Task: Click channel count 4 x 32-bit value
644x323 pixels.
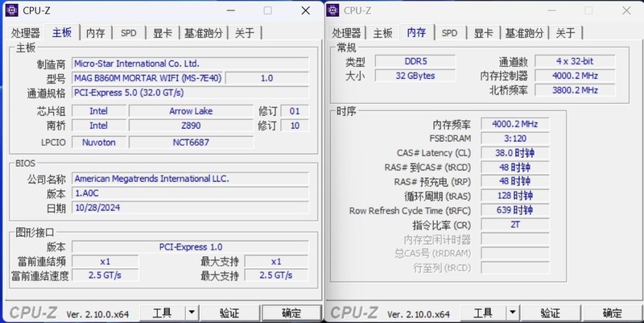Action: coord(575,61)
